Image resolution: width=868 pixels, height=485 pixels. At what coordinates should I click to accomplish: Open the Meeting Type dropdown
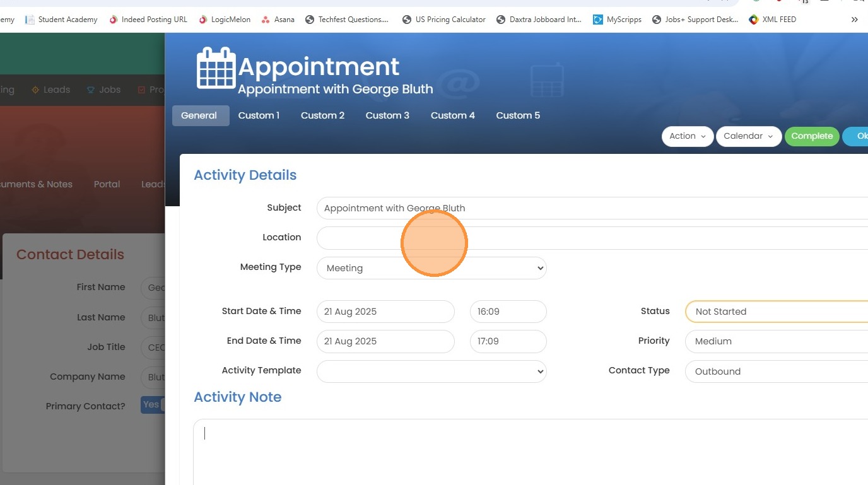431,268
